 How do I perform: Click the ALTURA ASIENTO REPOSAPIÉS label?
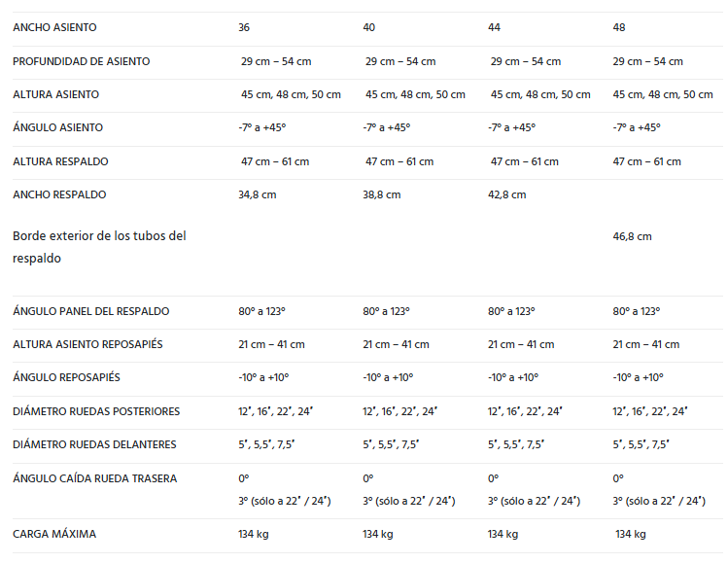[87, 344]
